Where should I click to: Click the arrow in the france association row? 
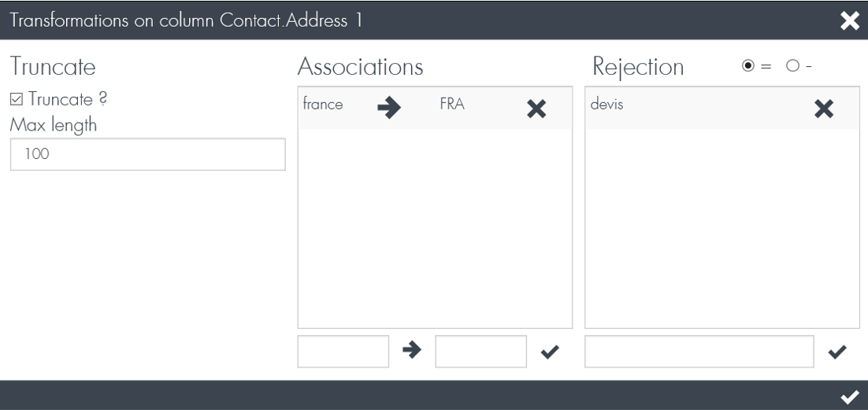coord(389,108)
